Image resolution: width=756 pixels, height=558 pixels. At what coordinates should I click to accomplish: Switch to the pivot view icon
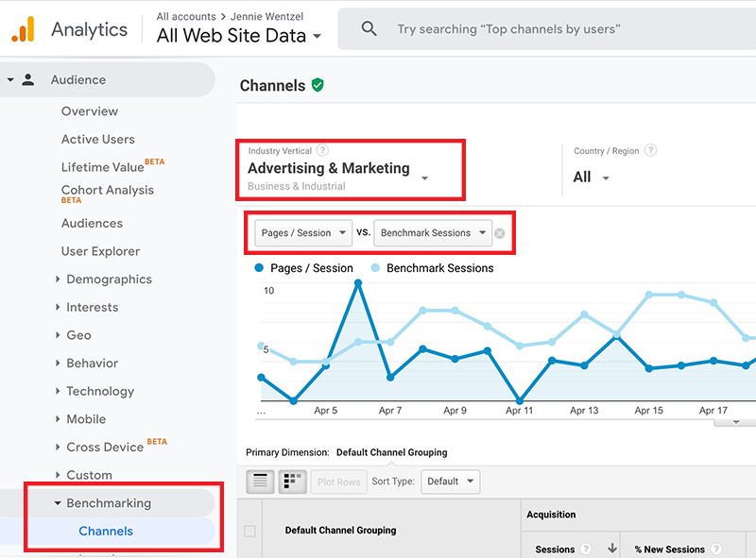(292, 482)
